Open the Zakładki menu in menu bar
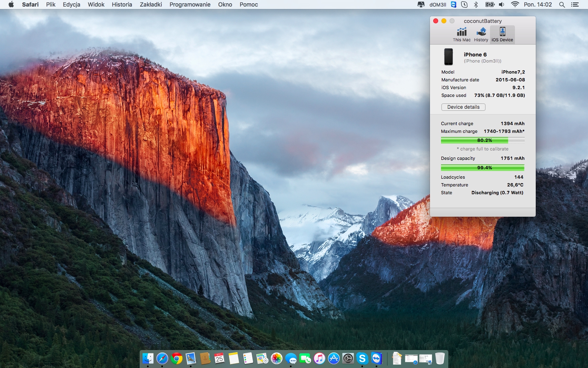 (151, 4)
